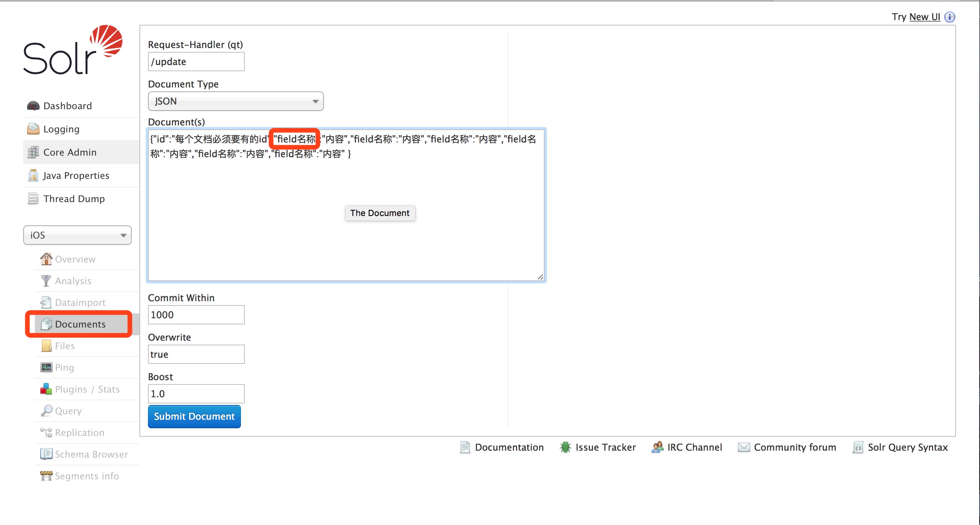Click the Submit Document button
The image size is (980, 525).
[194, 416]
